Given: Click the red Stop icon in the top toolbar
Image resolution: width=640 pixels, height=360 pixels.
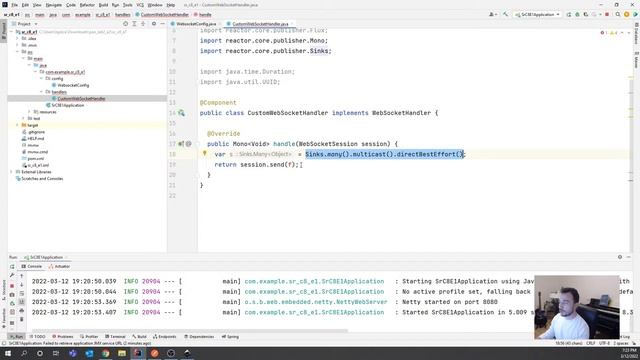Looking at the screenshot, I should (x=607, y=14).
